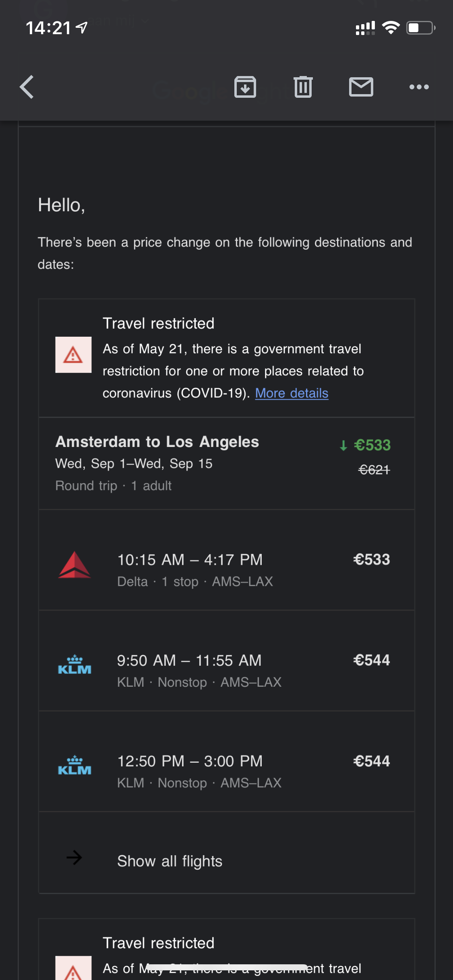Select the KLM 12:50 PM – 3:00 PM flight

[x=190, y=761]
